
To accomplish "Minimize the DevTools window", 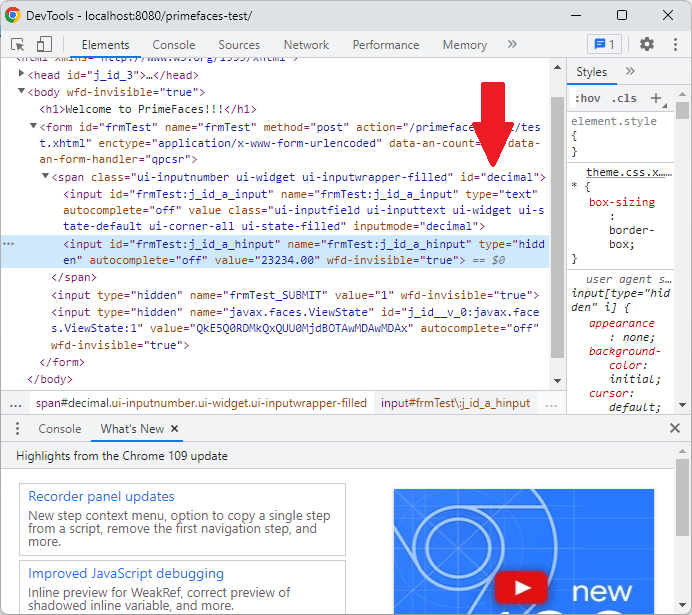I will tap(575, 15).
